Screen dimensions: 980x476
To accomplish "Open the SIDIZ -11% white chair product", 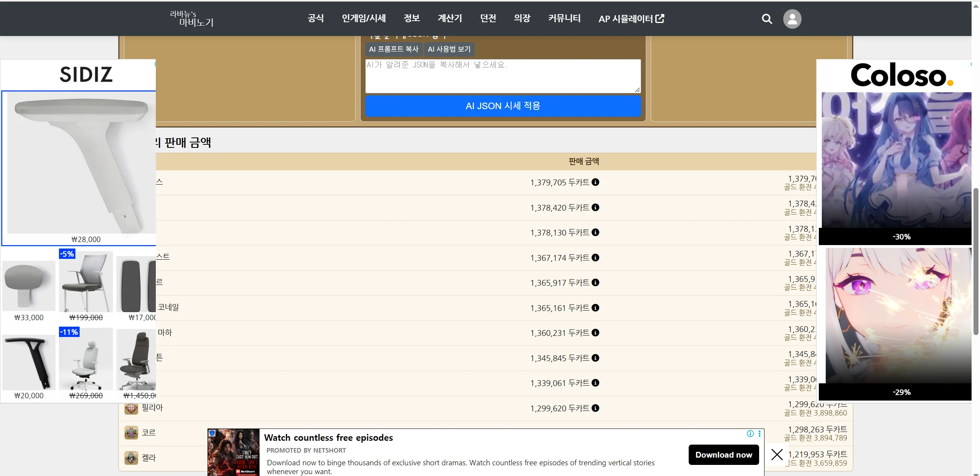I will point(86,359).
